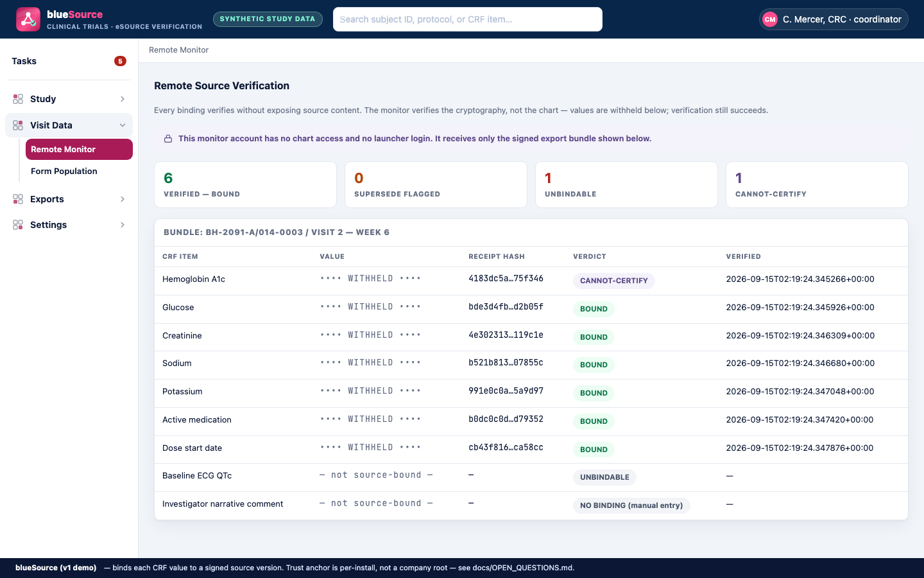The image size is (924, 578).
Task: Select the Cannot-Certify summary card
Action: coord(817,185)
